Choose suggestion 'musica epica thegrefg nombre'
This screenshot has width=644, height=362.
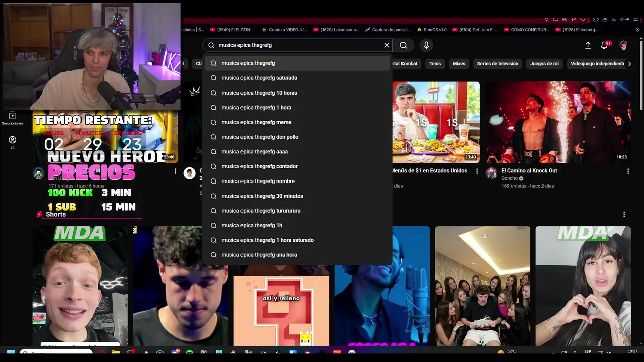pos(297,181)
